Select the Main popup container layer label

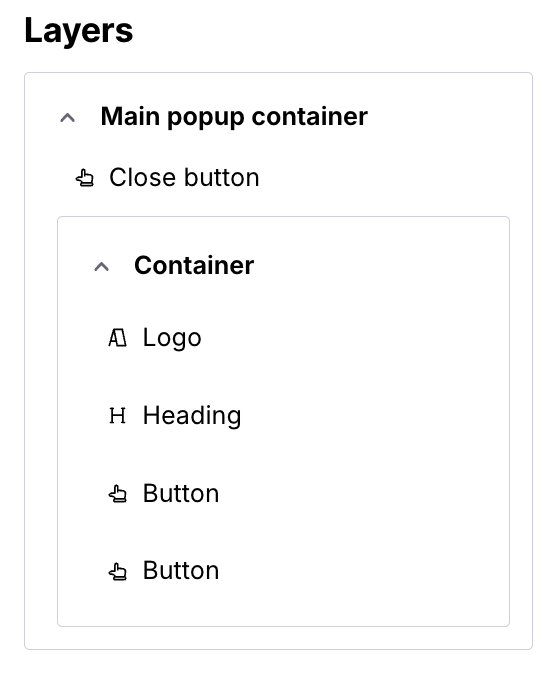coord(234,117)
